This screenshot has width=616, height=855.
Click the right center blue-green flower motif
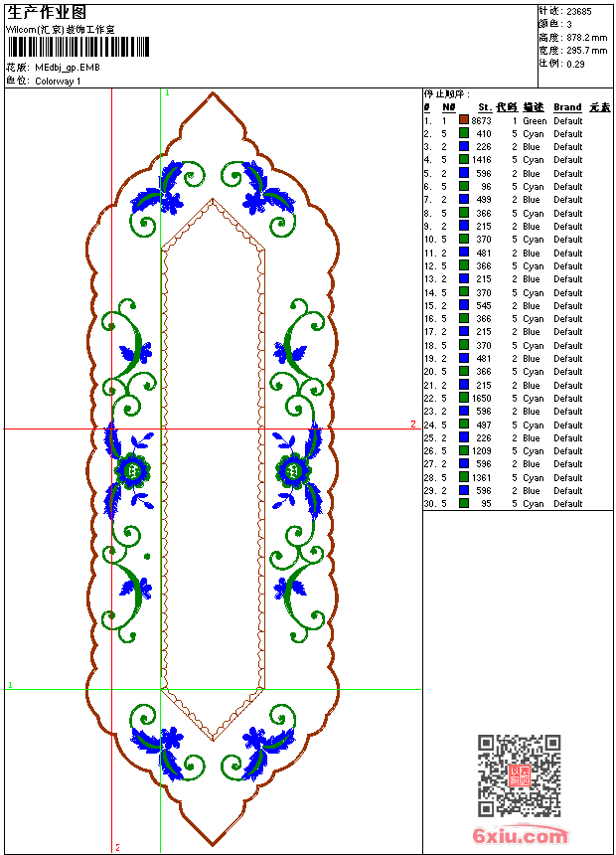pyautogui.click(x=295, y=470)
